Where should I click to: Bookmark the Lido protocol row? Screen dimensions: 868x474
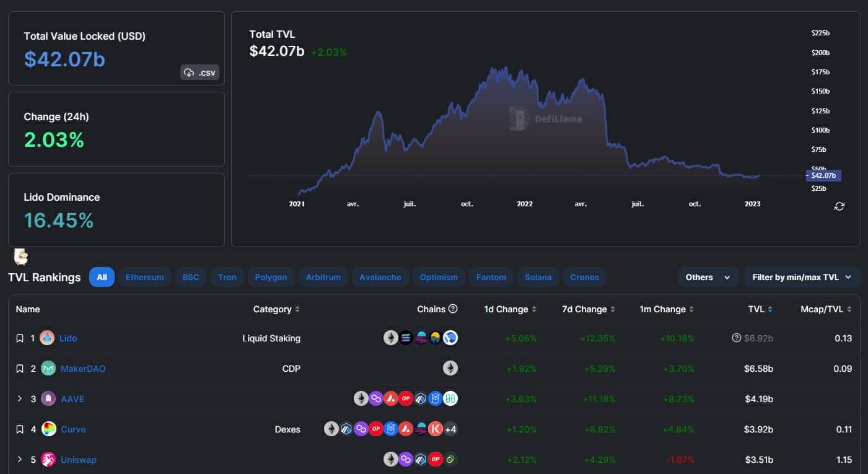click(20, 338)
